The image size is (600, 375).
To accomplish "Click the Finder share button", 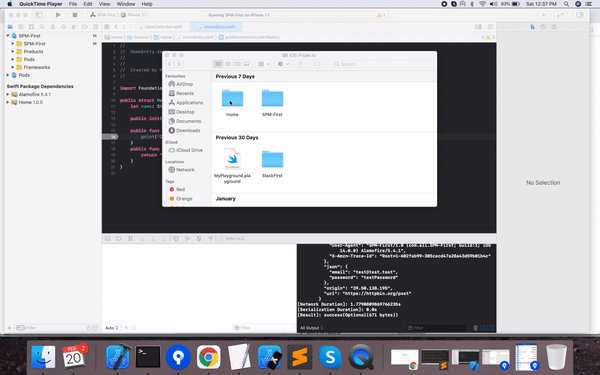I will pyautogui.click(x=300, y=64).
